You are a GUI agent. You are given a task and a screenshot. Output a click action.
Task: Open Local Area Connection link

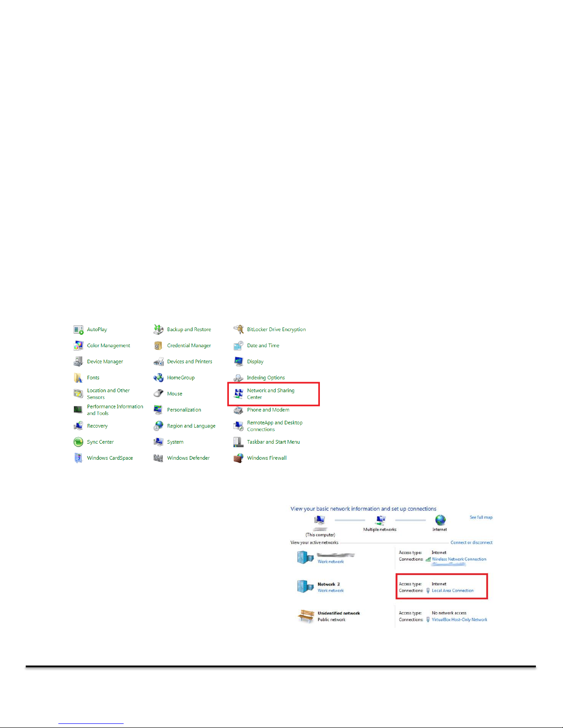click(x=453, y=591)
